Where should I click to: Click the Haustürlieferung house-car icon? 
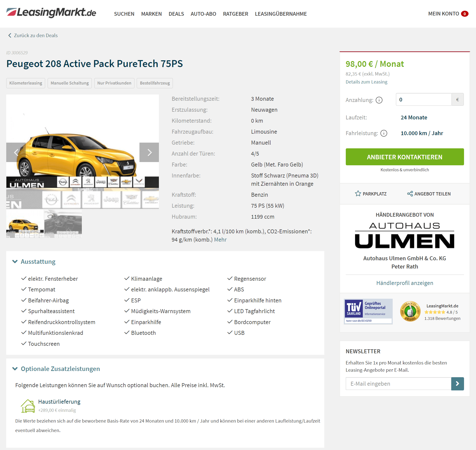click(28, 406)
